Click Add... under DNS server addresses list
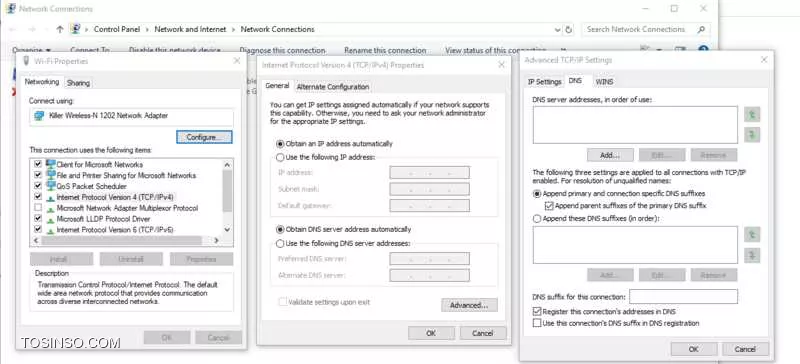The height and width of the screenshot is (364, 800). (610, 155)
